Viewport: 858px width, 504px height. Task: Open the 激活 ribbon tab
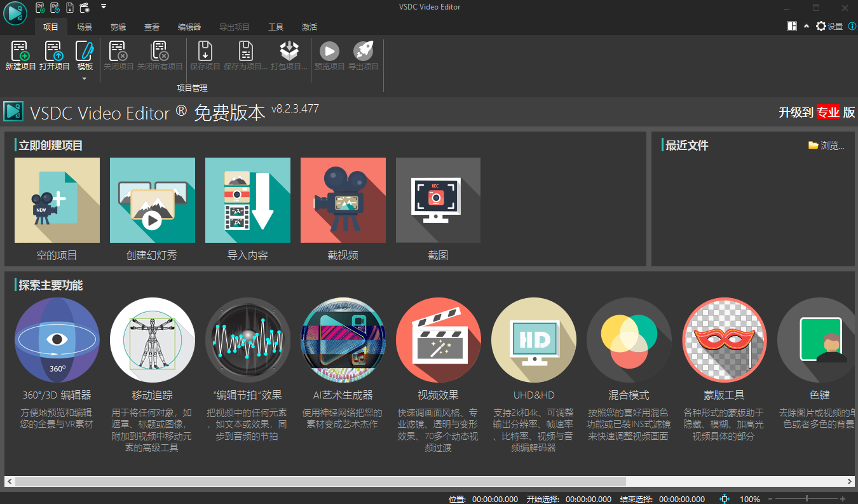point(310,27)
